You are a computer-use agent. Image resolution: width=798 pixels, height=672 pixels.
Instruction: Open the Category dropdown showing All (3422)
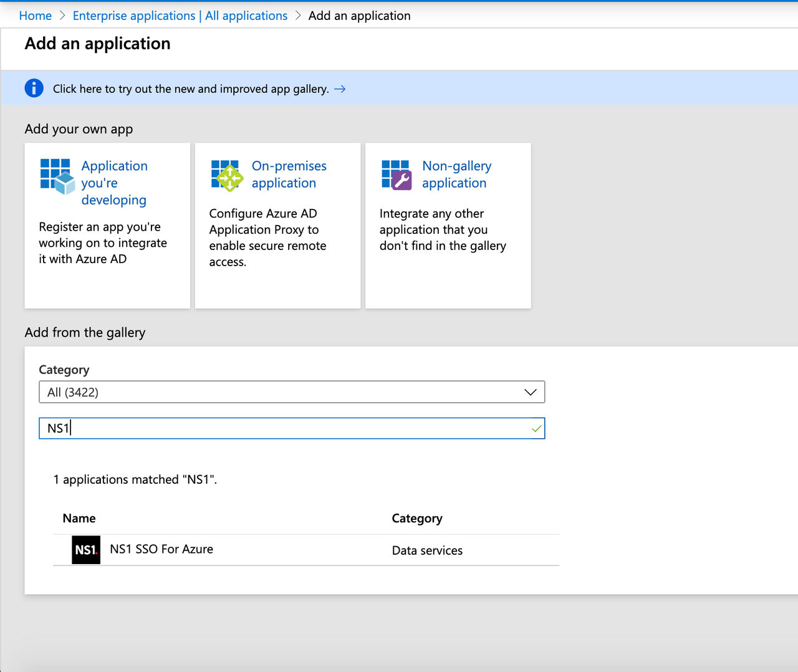click(x=292, y=392)
